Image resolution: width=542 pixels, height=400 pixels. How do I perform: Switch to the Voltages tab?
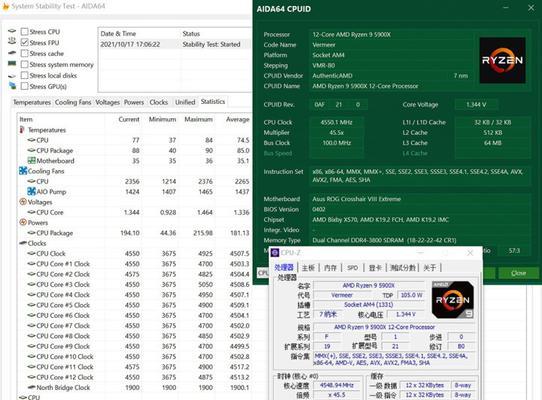108,102
